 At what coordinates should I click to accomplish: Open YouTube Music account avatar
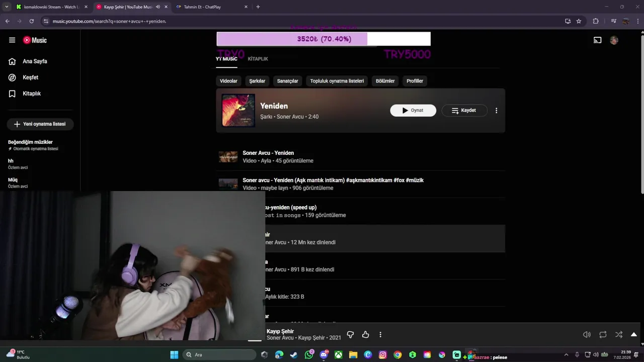[x=614, y=40]
